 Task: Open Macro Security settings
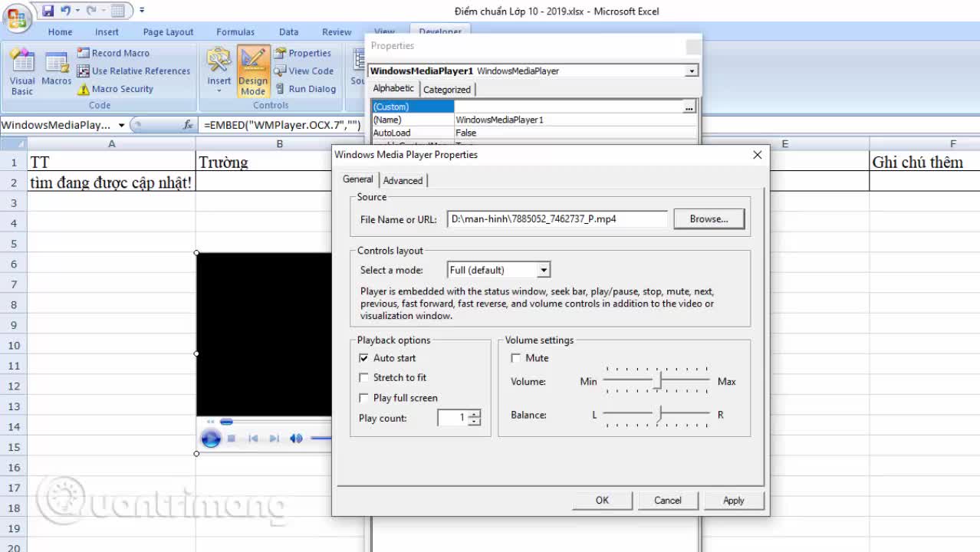pyautogui.click(x=115, y=89)
